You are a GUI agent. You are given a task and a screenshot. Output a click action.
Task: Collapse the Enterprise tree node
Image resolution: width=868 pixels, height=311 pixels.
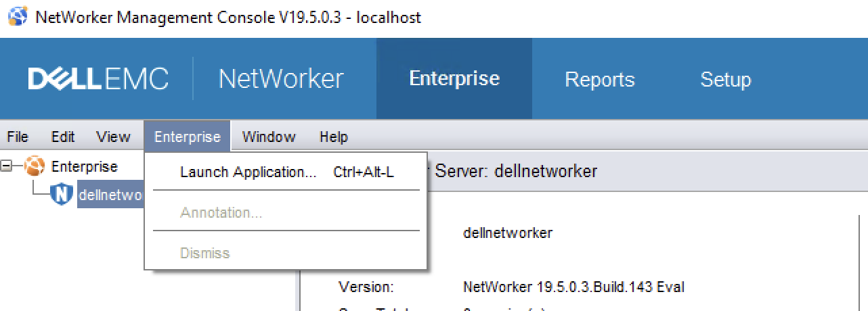point(7,166)
